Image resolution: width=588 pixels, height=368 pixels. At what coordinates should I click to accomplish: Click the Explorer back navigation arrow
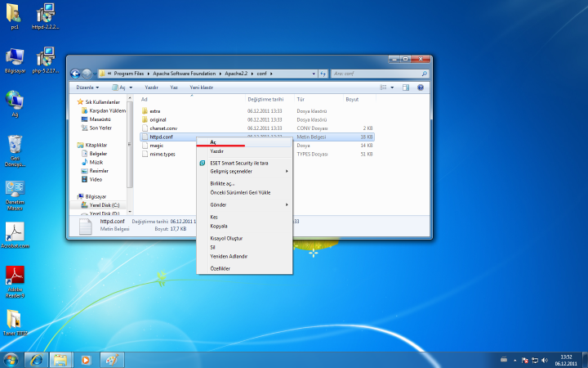tap(76, 74)
